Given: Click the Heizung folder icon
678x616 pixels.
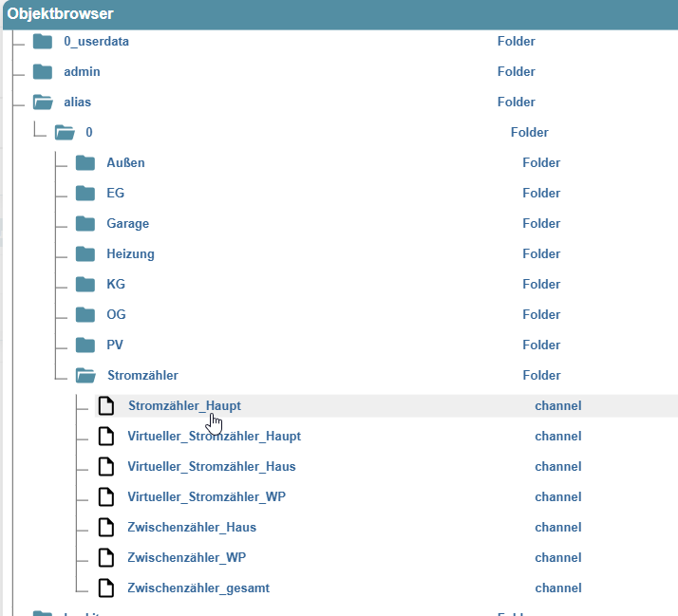Looking at the screenshot, I should click(86, 254).
